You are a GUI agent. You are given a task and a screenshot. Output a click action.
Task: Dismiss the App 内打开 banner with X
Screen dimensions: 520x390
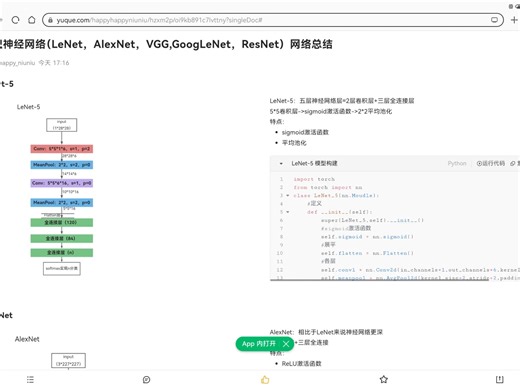[x=286, y=344]
